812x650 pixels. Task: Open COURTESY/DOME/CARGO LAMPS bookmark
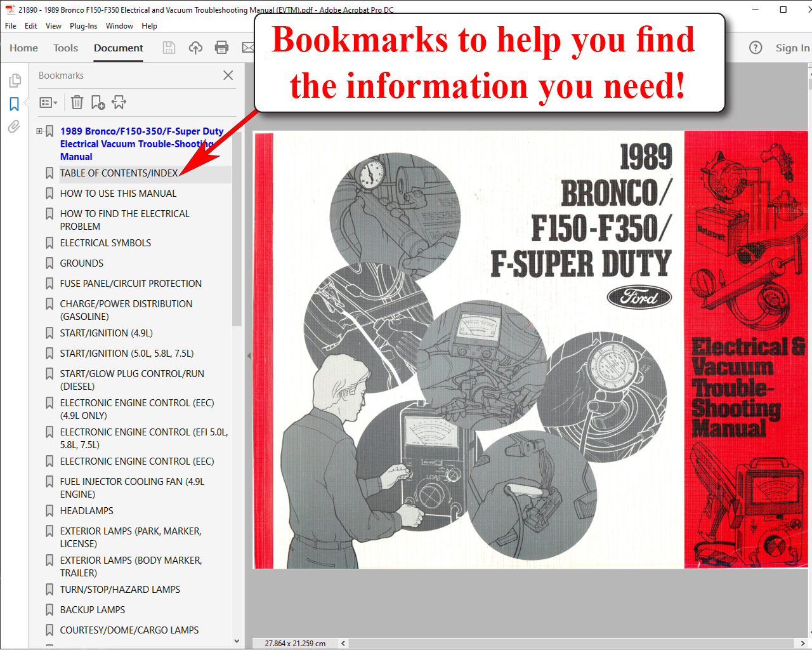(129, 630)
